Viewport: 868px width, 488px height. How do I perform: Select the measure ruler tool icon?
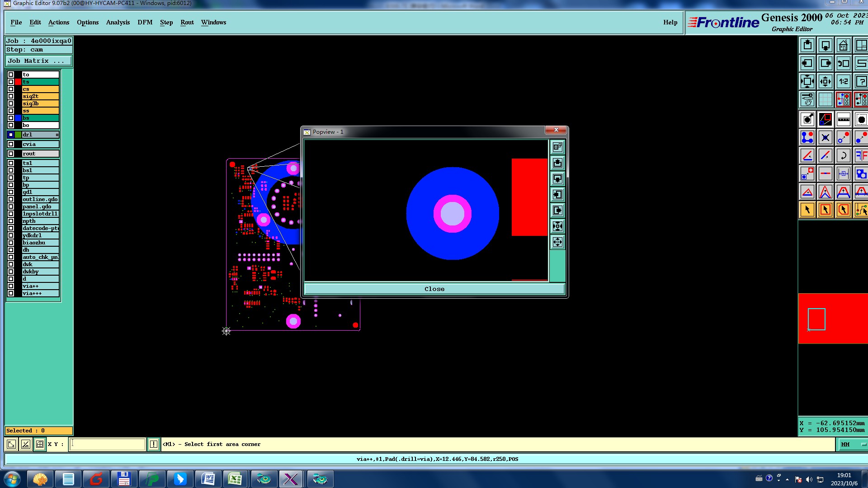[x=843, y=119]
